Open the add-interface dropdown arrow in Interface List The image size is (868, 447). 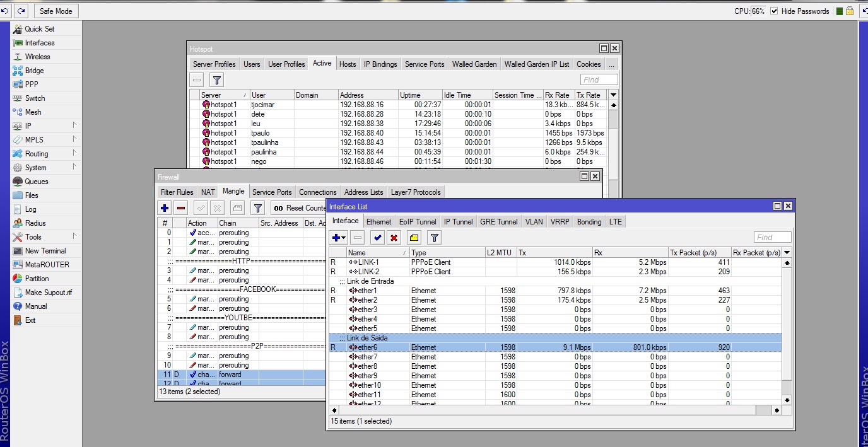(344, 238)
